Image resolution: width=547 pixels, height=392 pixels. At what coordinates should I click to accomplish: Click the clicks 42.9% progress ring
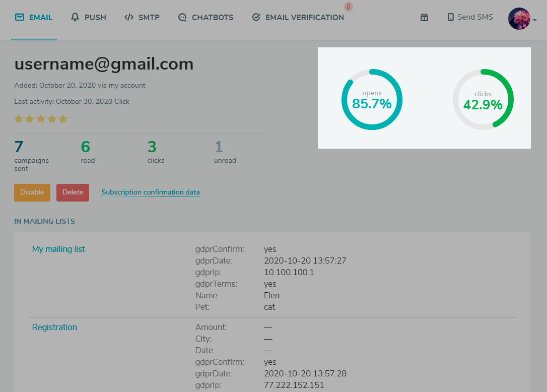pos(483,99)
